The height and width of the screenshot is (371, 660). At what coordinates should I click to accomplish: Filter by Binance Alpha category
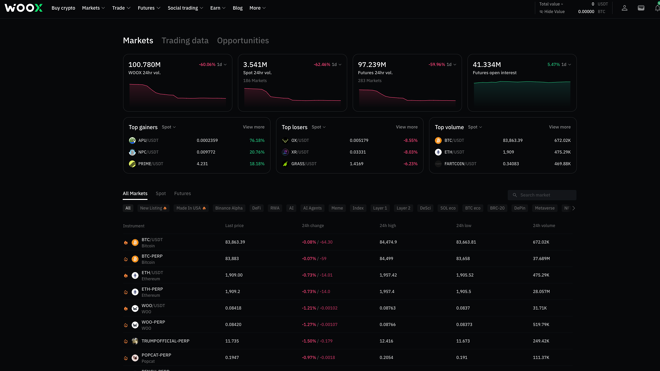(x=229, y=208)
